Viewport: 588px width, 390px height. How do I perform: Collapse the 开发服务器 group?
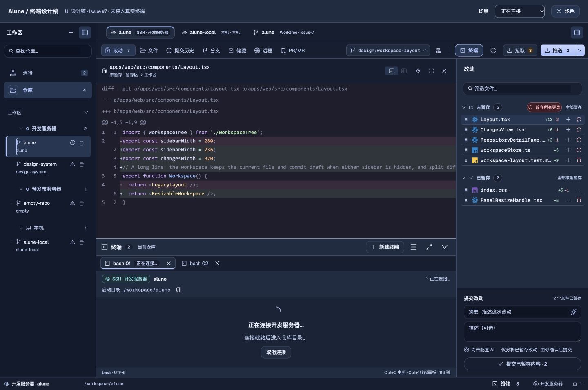[x=21, y=129]
